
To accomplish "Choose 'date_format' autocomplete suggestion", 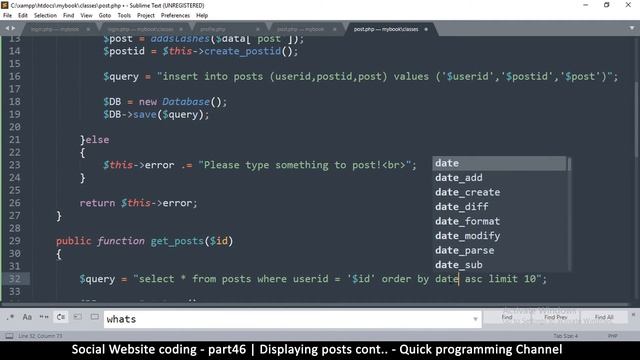I will coord(500,221).
